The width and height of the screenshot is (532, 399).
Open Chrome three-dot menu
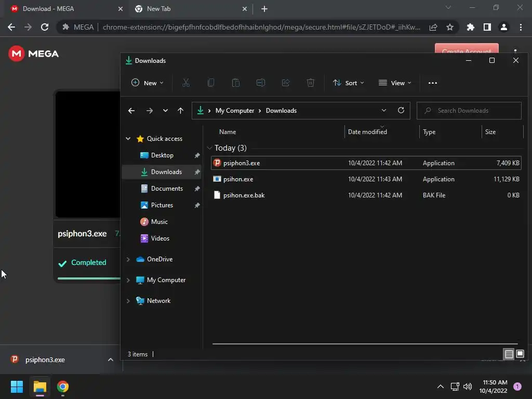pyautogui.click(x=521, y=27)
